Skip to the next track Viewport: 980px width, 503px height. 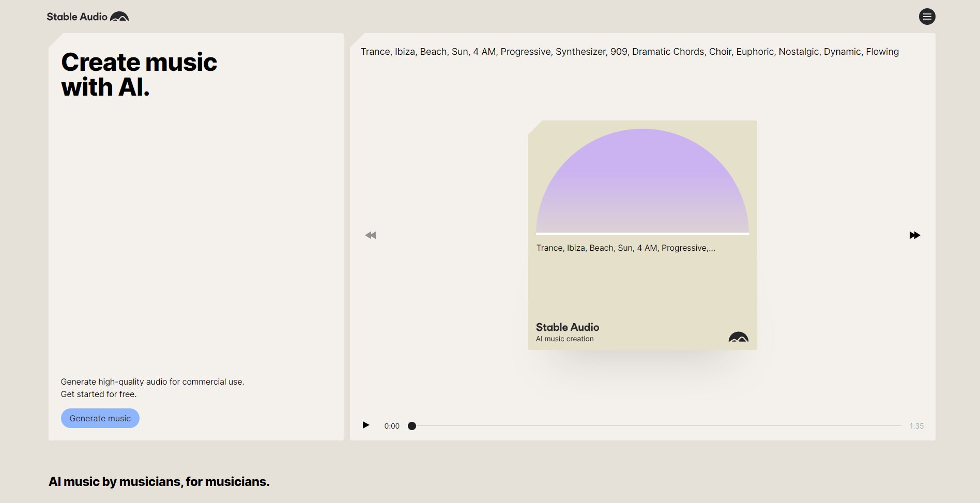[914, 235]
